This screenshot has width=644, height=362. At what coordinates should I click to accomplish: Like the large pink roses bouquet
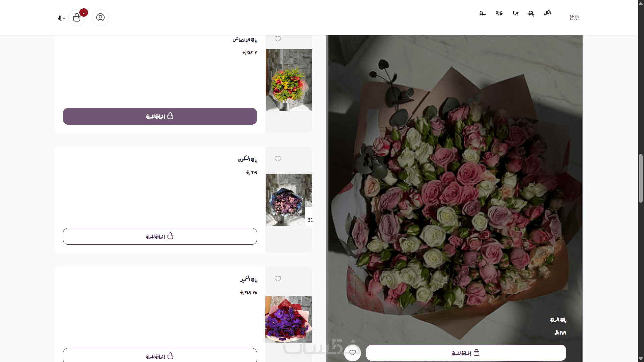point(352,352)
